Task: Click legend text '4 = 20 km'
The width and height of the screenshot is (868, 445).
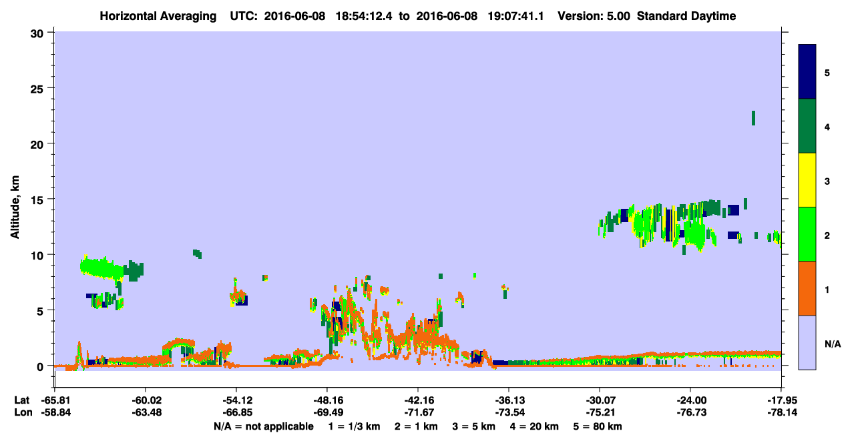Action: [535, 426]
